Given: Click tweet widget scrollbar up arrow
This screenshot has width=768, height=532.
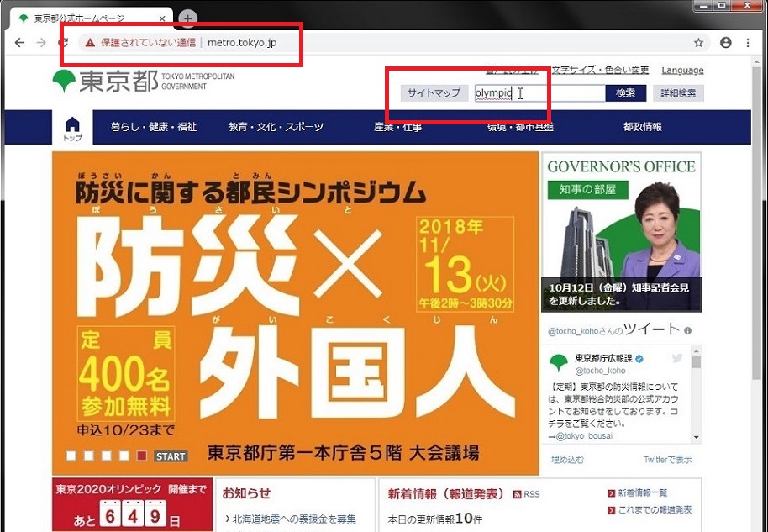Looking at the screenshot, I should (x=697, y=350).
